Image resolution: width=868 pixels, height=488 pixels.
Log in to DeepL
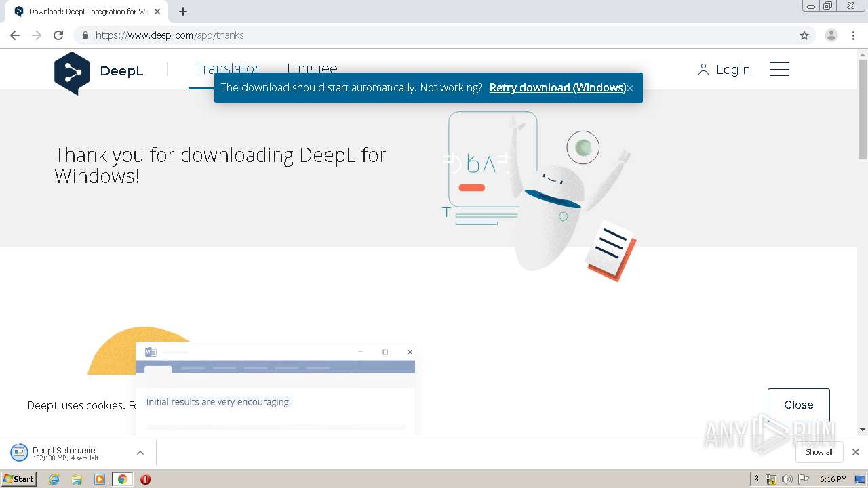click(x=724, y=69)
